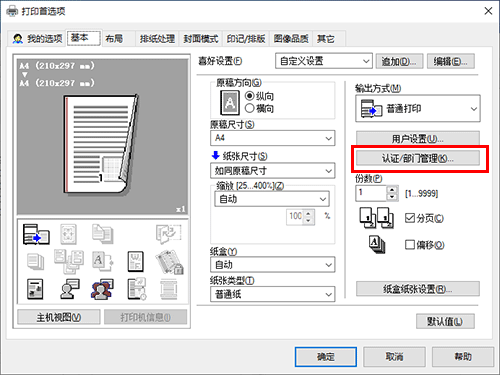Click the greyed stacked pages icon in status panel
This screenshot has height=375, width=500.
tap(35, 261)
